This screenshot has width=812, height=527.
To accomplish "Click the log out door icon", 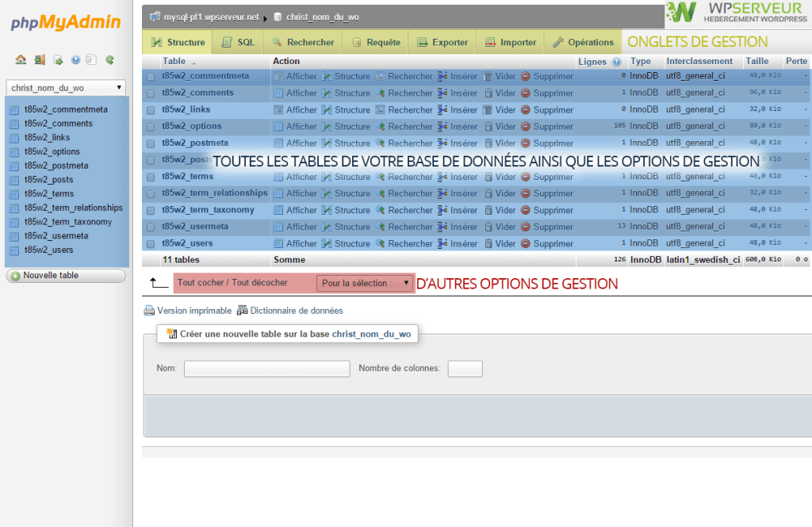I will coord(40,59).
